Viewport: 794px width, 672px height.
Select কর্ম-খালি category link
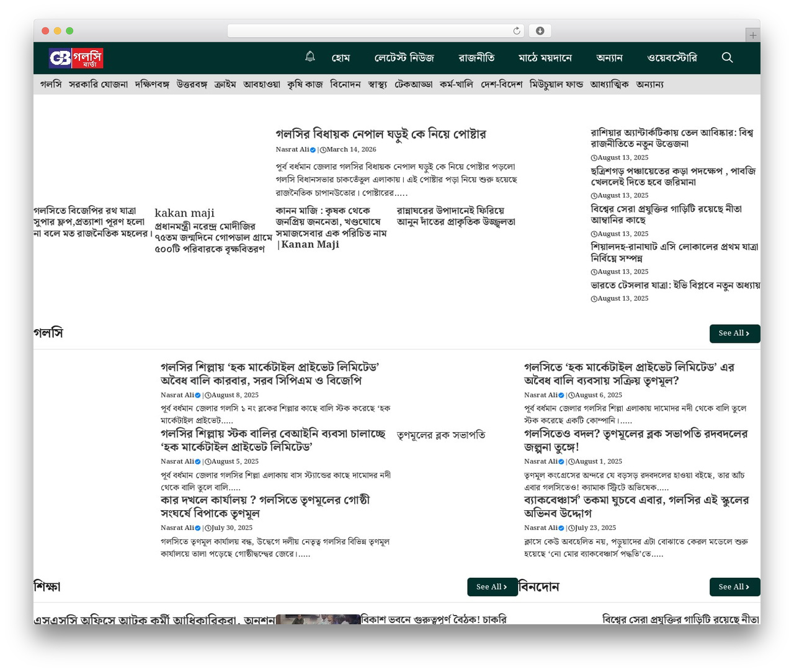457,84
